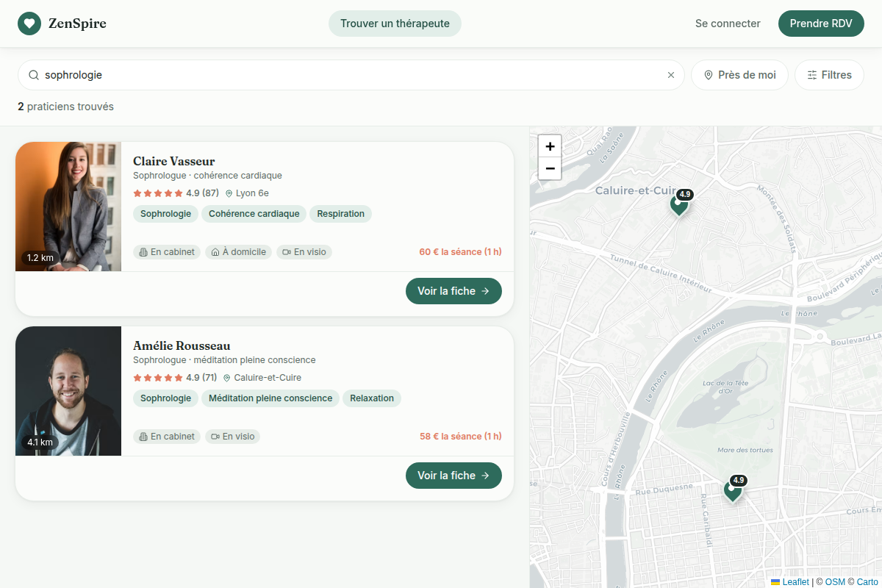Viewport: 882px width, 588px height.
Task: Open the Se connecter link
Action: [x=728, y=24]
